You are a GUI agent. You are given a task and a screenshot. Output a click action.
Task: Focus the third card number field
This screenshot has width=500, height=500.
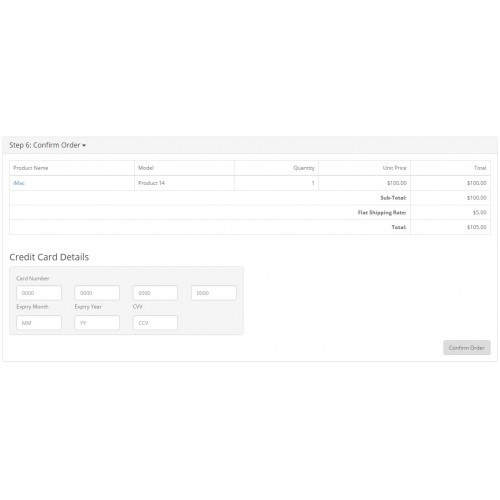point(155,293)
